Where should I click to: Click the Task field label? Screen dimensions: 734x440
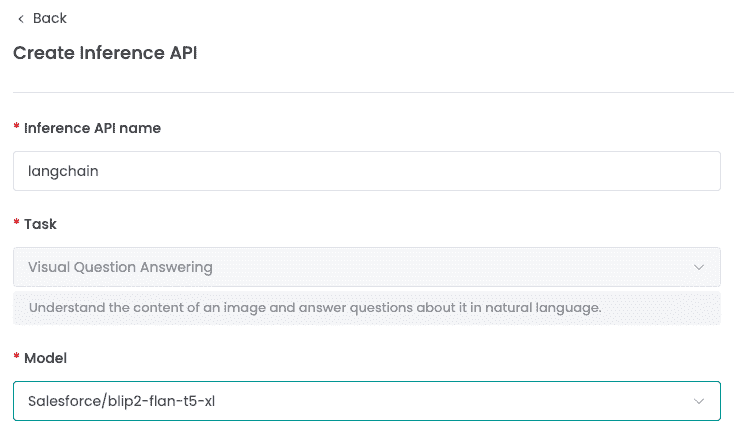click(x=40, y=224)
